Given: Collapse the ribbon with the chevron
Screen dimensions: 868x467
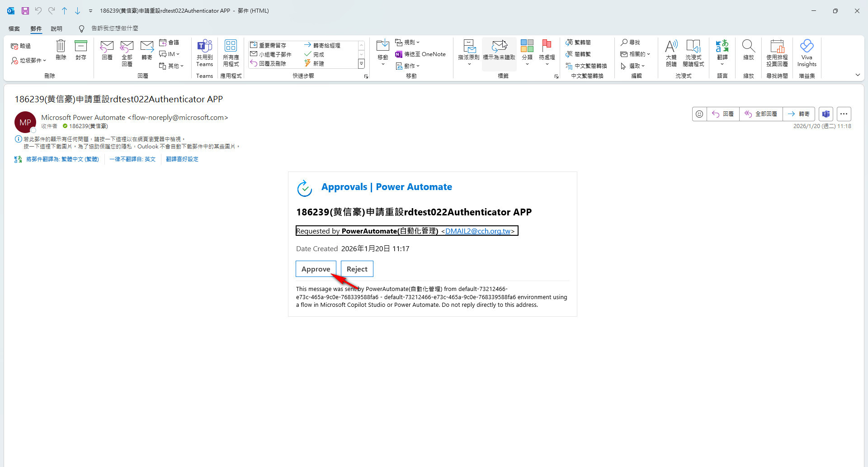Looking at the screenshot, I should (858, 75).
